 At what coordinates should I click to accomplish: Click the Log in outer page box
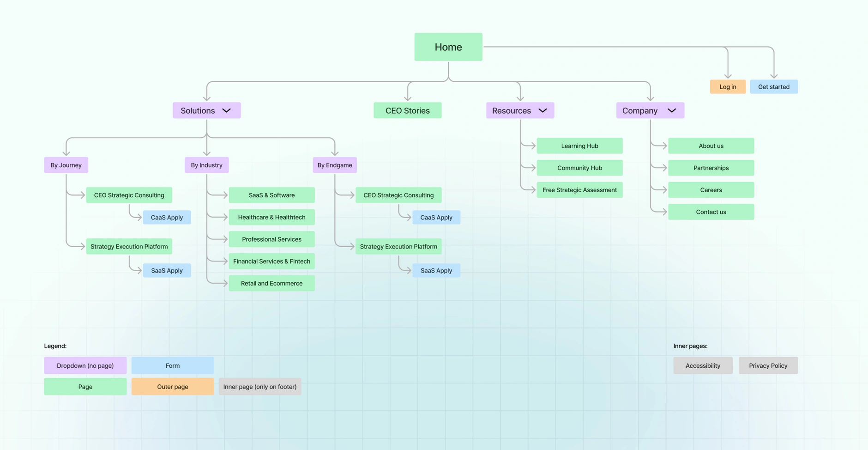click(728, 86)
